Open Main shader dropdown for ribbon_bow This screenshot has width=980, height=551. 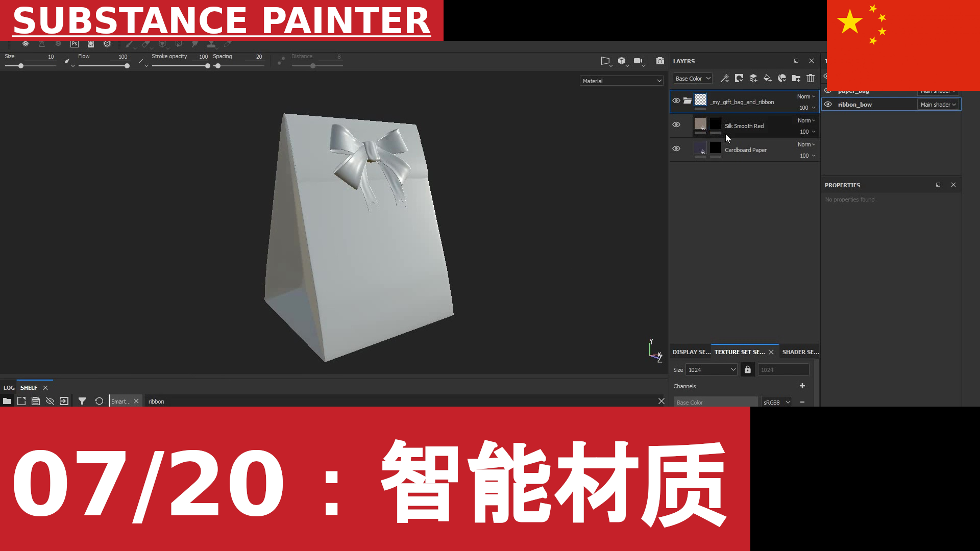tap(938, 105)
